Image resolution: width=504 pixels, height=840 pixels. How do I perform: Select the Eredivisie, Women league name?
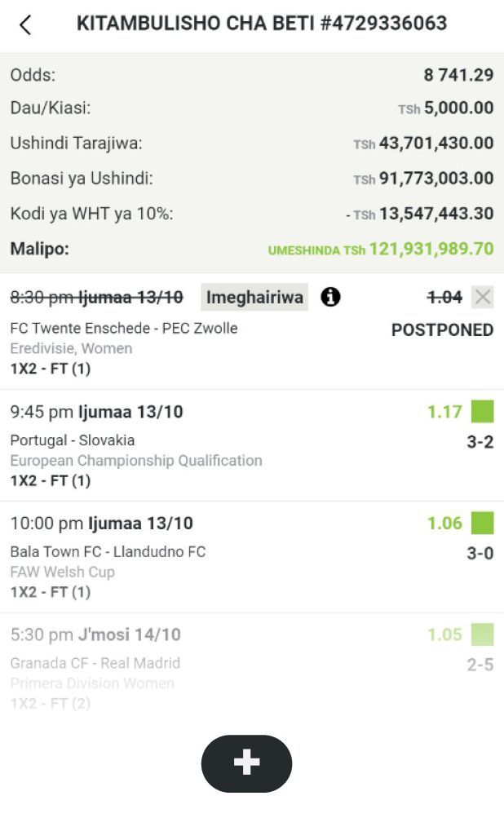point(71,348)
